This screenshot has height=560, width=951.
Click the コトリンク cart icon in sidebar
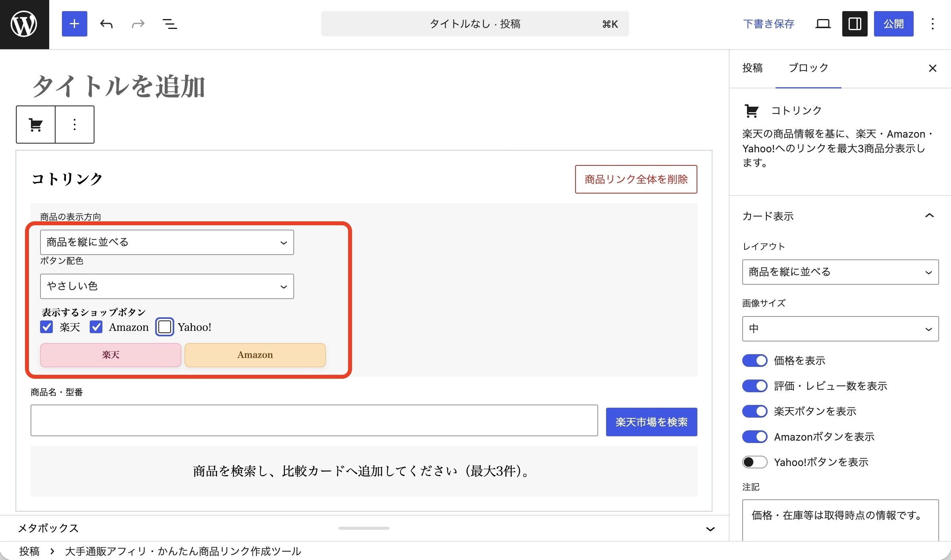[x=752, y=111]
